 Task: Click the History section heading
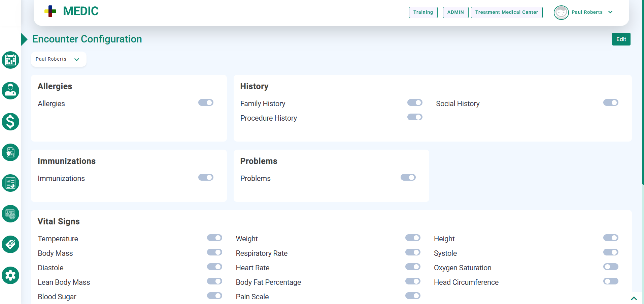coord(254,86)
